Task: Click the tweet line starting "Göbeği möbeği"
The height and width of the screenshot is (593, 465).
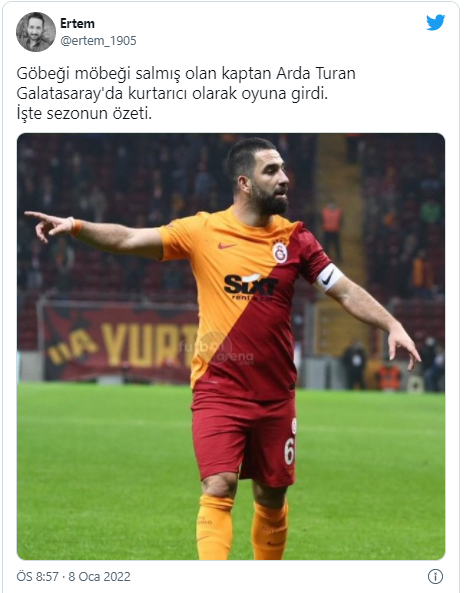Action: pyautogui.click(x=186, y=73)
